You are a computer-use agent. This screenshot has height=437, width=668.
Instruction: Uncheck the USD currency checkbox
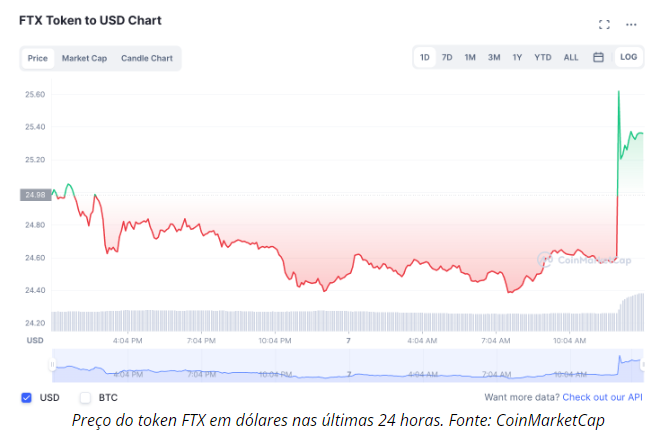26,397
